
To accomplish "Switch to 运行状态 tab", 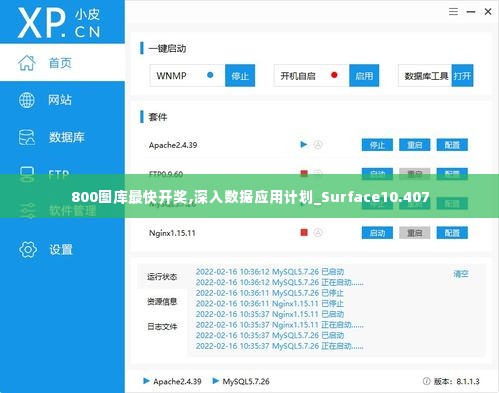I will pos(162,276).
